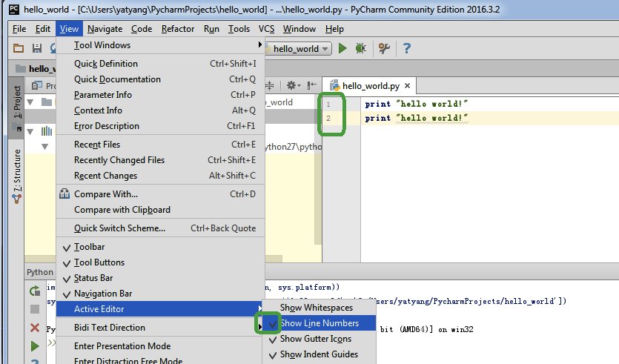Select Enter Presentation Mode entry

point(160,346)
